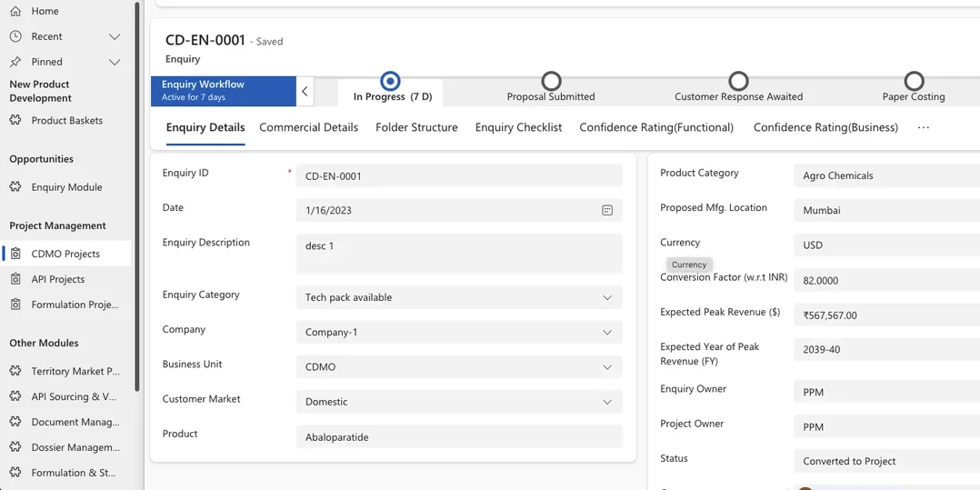Select the In Progress stage circle
The image size is (980, 490).
(390, 81)
